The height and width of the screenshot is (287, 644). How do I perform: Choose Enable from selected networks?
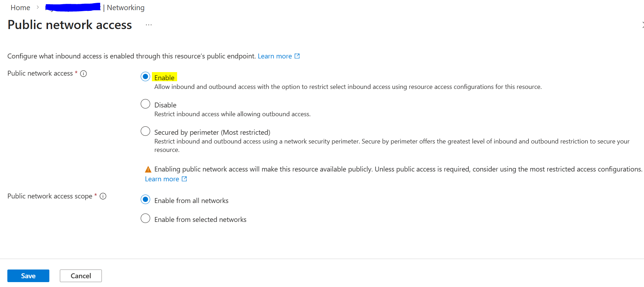145,218
